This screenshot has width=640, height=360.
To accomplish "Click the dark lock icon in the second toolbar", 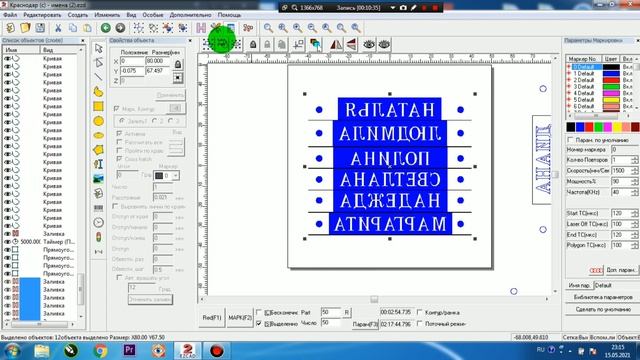I will pyautogui.click(x=253, y=44).
